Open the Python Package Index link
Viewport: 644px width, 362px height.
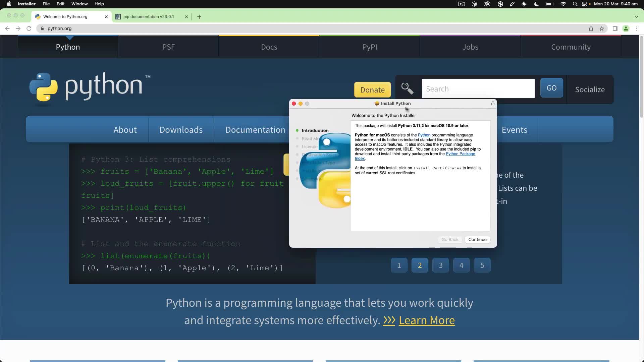pyautogui.click(x=460, y=154)
